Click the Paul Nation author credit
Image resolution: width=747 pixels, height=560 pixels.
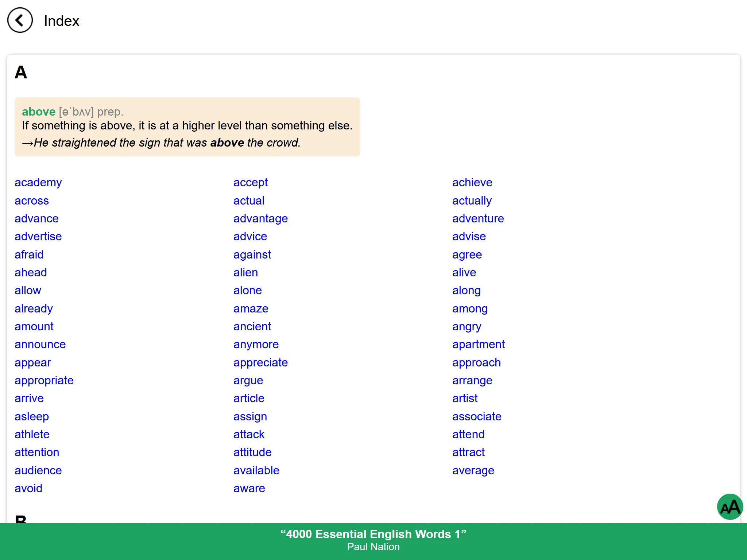[x=373, y=547]
